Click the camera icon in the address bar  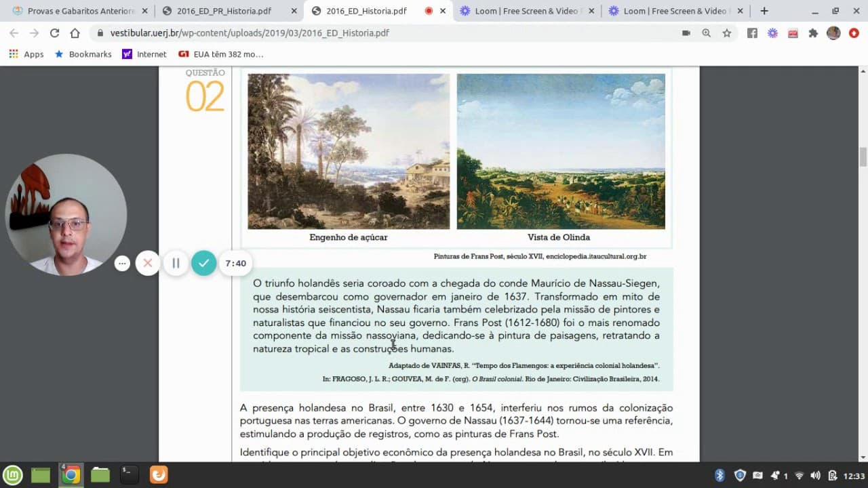(x=686, y=33)
